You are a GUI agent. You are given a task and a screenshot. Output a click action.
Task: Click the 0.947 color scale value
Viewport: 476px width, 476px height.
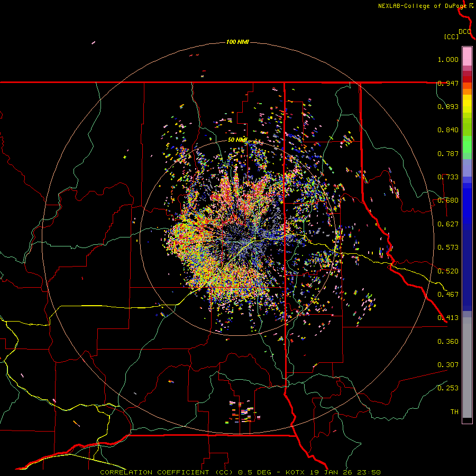[x=448, y=83]
